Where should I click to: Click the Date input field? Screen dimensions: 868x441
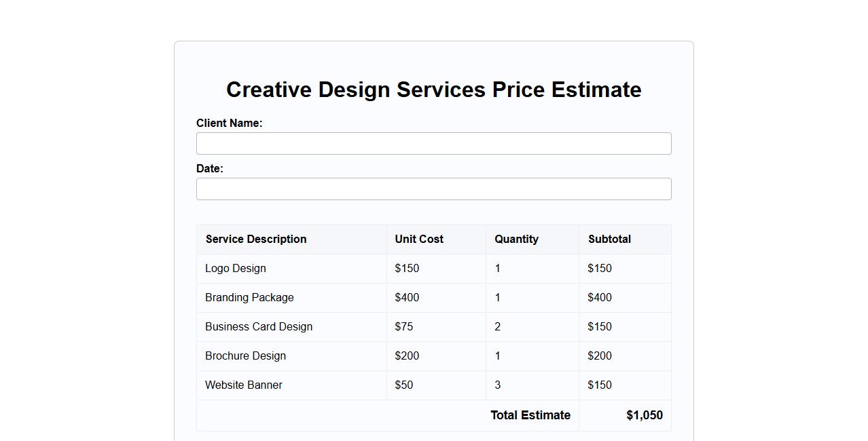click(433, 189)
